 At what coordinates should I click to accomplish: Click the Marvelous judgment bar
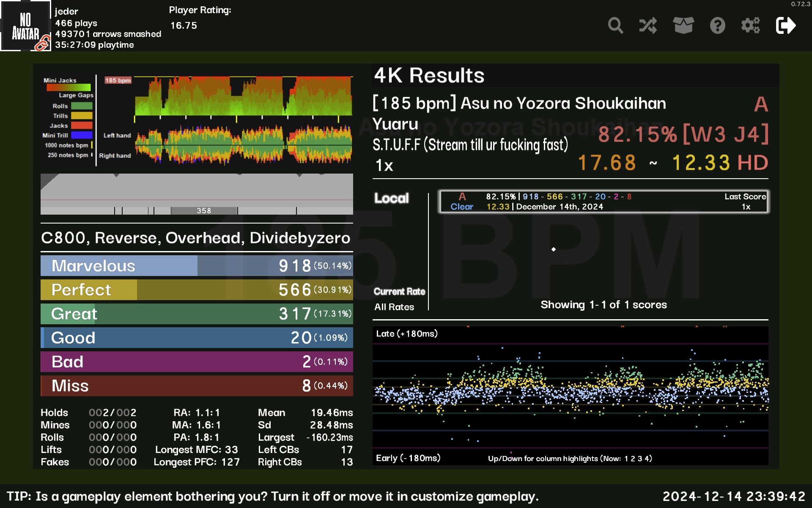[197, 266]
